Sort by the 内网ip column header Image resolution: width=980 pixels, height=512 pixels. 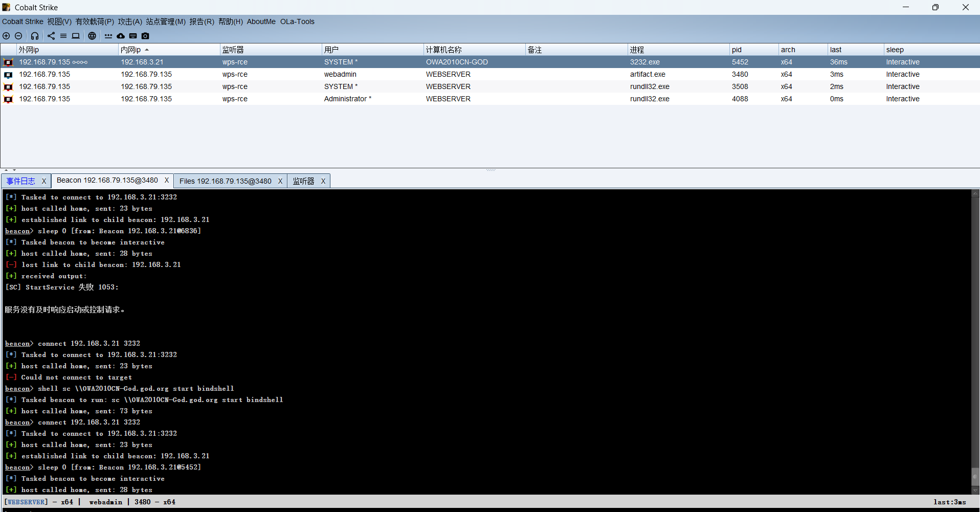click(169, 50)
